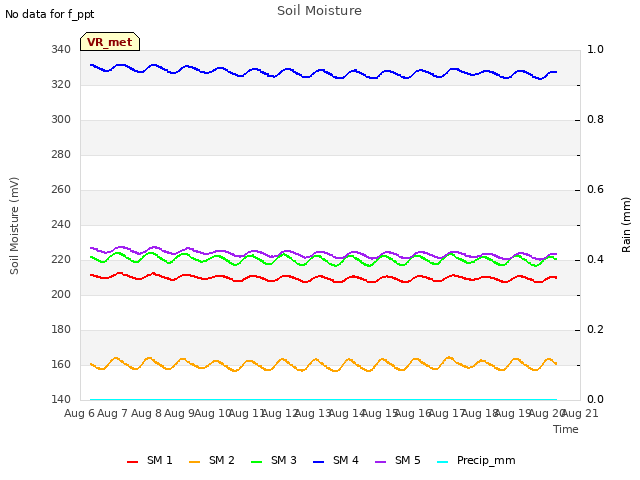The width and height of the screenshot is (640, 480).
Task: Click the 0.8 rain axis value
Action: 595,120
